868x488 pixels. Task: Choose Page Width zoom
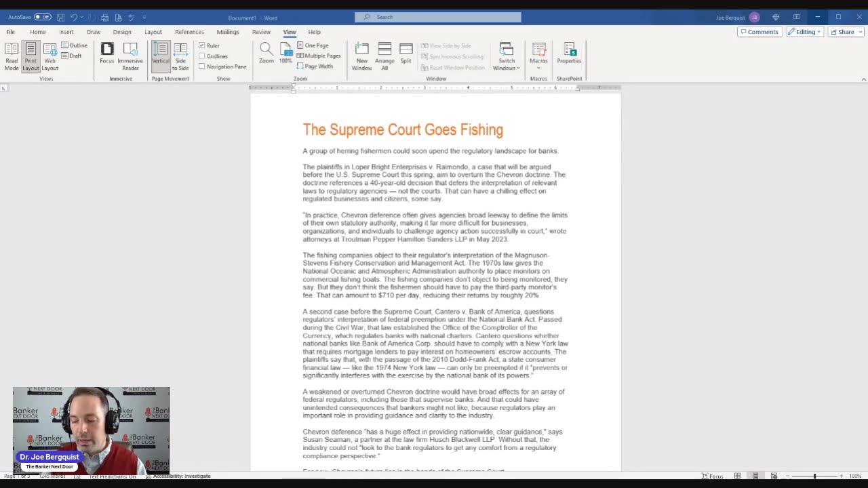(315, 66)
